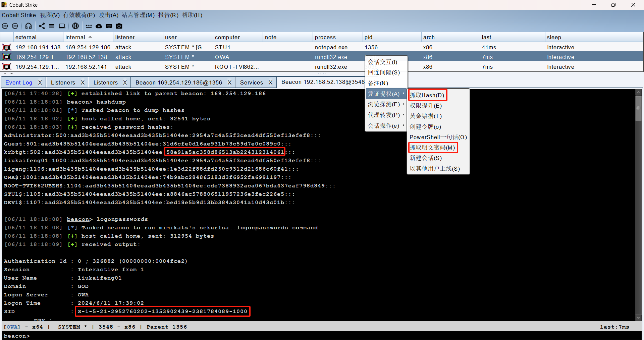The width and height of the screenshot is (644, 340).
Task: Click the connect to team server plus icon
Action: point(5,26)
